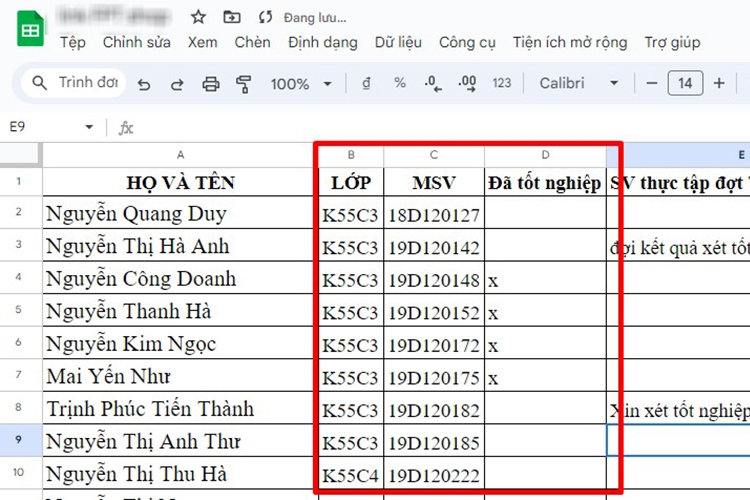Screen dimensions: 750x500
Task: Open the Dữ liệu menu
Action: tap(398, 43)
